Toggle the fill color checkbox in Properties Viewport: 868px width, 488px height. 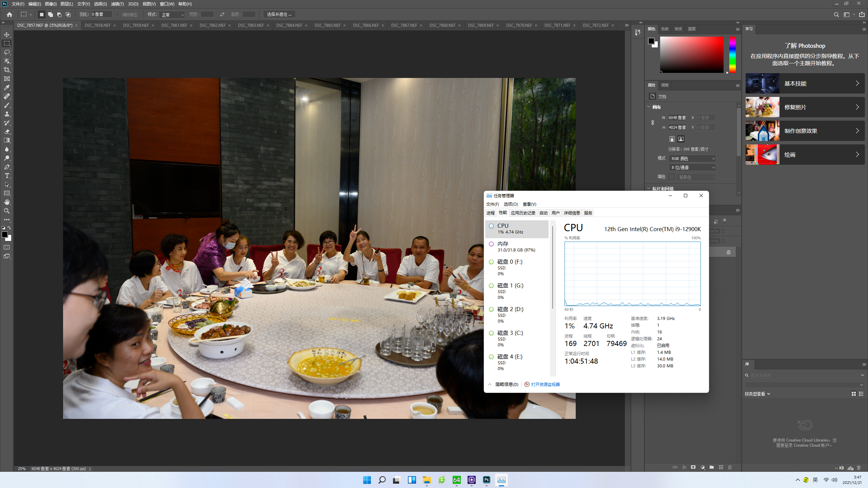671,177
